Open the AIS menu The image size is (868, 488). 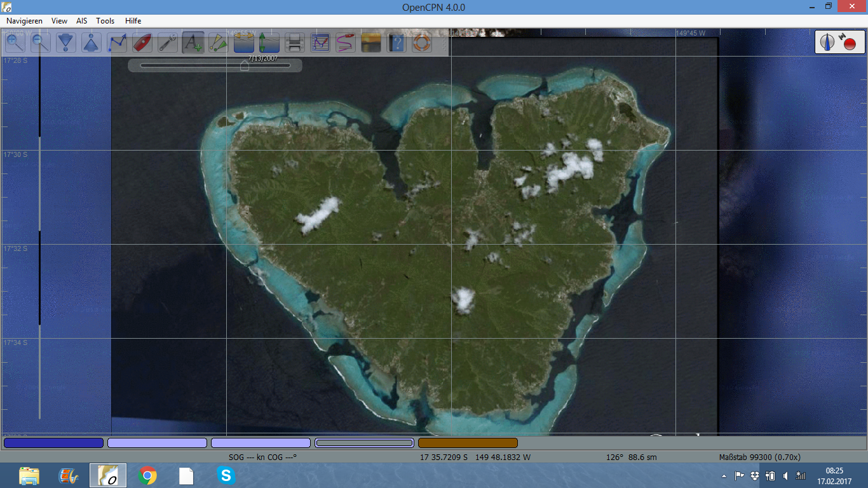81,20
